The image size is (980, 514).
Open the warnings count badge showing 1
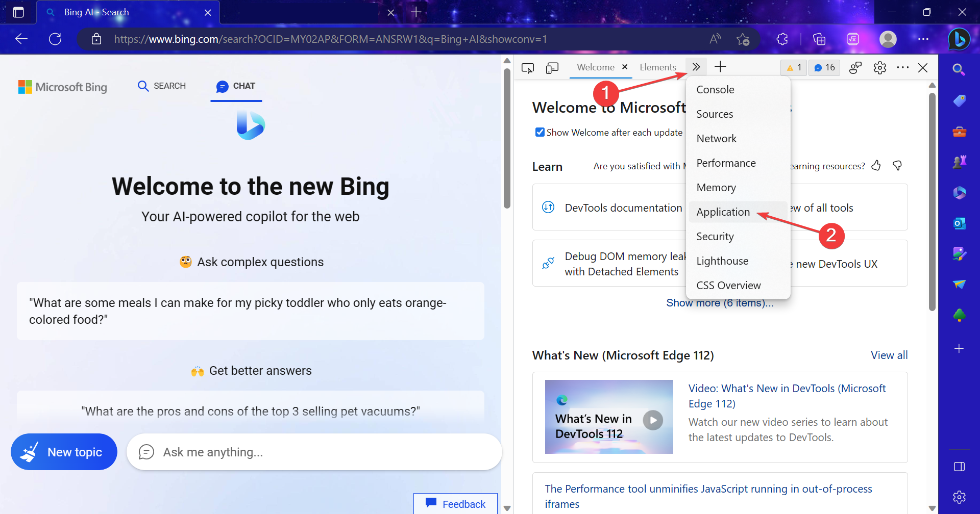(794, 67)
